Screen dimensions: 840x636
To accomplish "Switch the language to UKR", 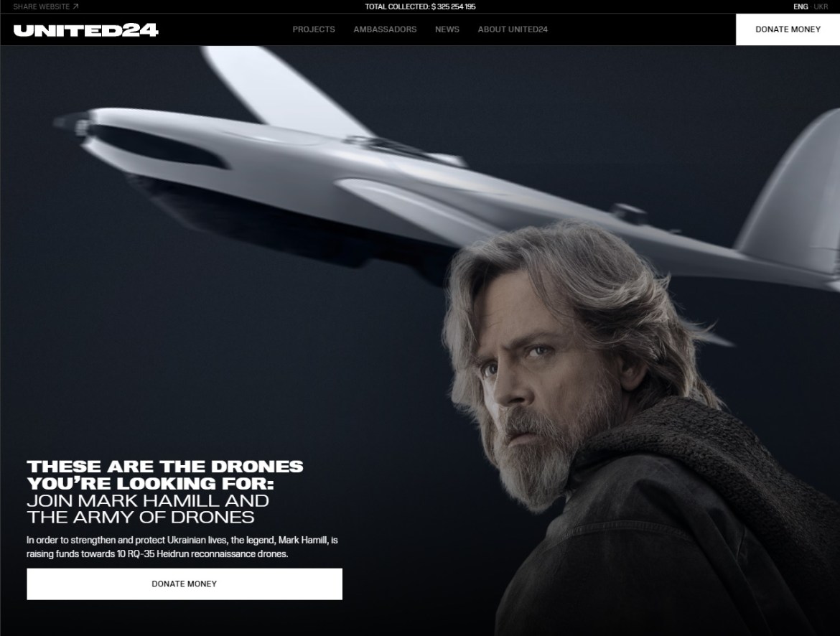I will pyautogui.click(x=821, y=6).
